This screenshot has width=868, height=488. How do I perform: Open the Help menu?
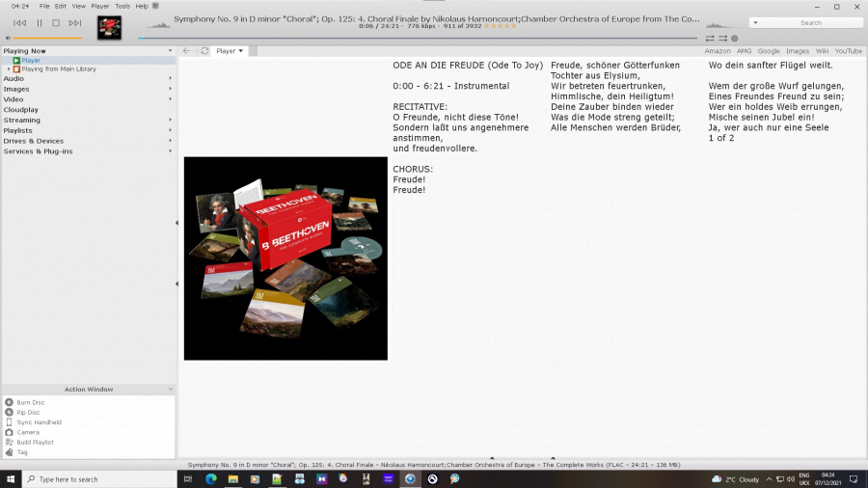(142, 6)
